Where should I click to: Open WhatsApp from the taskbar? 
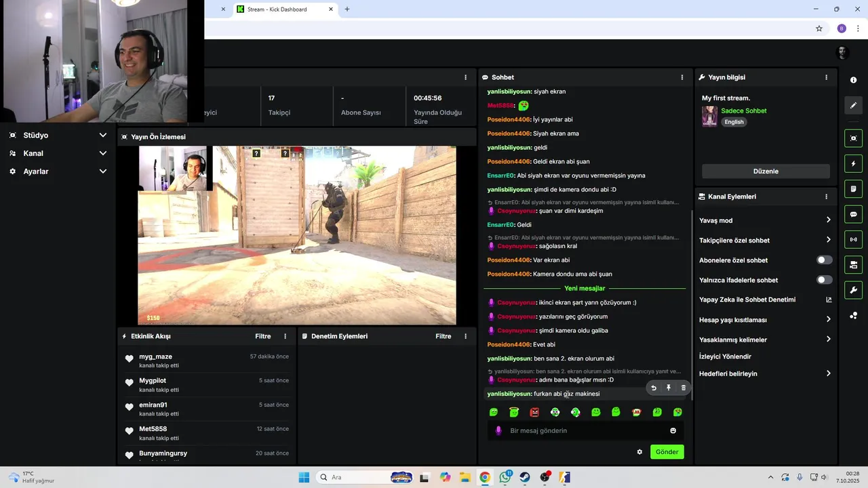pos(505,477)
